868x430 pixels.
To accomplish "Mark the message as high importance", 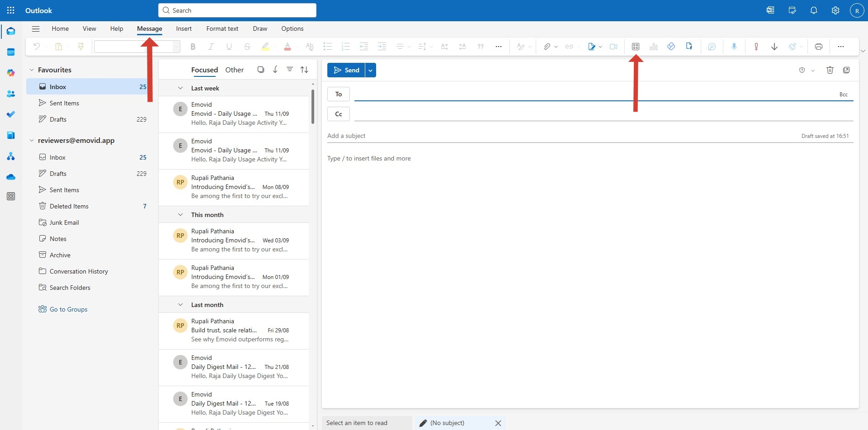I will [755, 46].
